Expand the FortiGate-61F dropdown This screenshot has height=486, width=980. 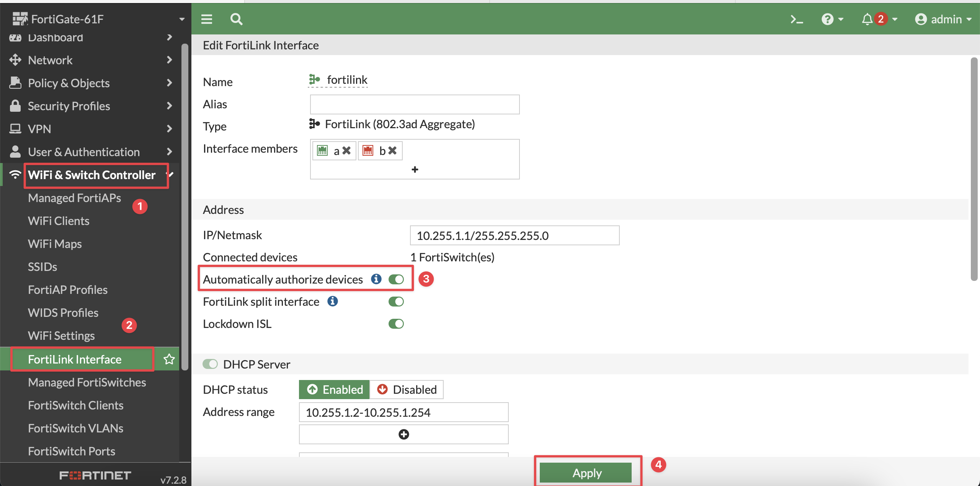tap(182, 19)
